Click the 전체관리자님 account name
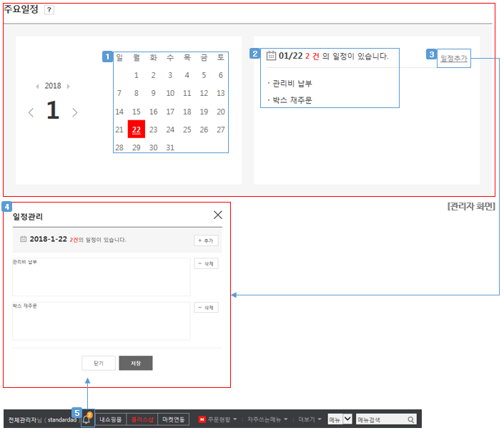Viewport: 504px width, 433px height. click(x=25, y=420)
